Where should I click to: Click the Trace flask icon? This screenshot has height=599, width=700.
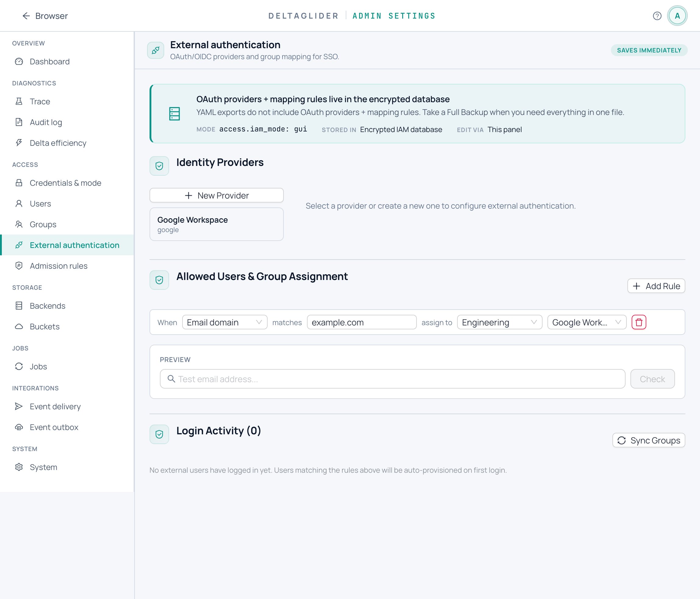pos(19,101)
